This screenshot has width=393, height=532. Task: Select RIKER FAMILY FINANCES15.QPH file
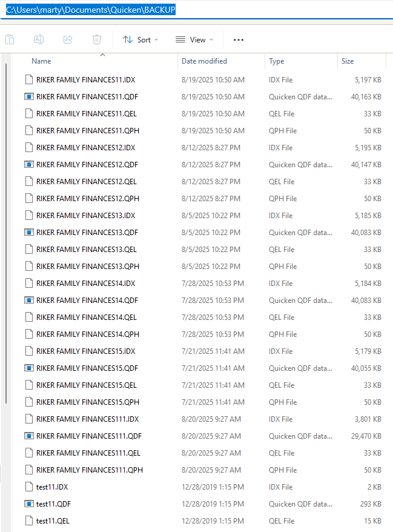(x=203, y=402)
